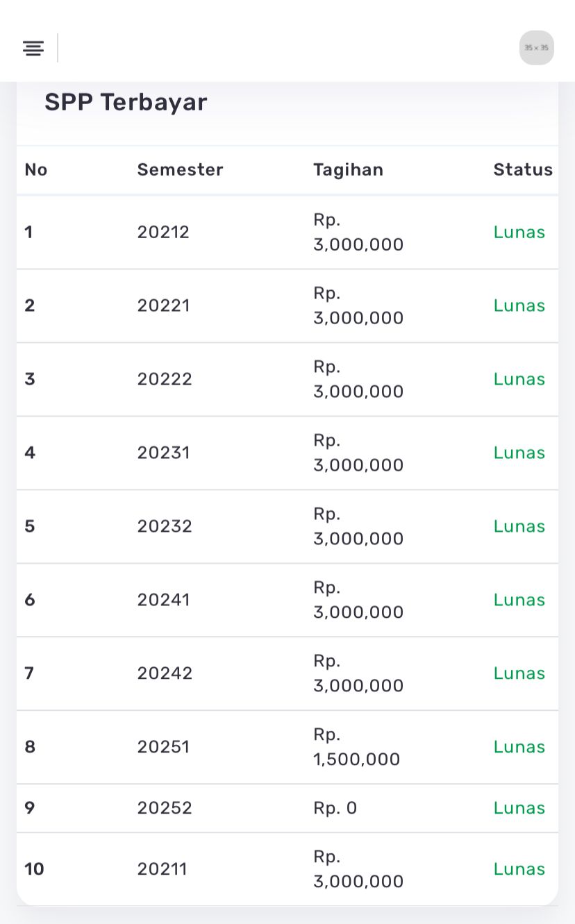Select semester 20251 cell
The image size is (575, 924).
(x=163, y=747)
